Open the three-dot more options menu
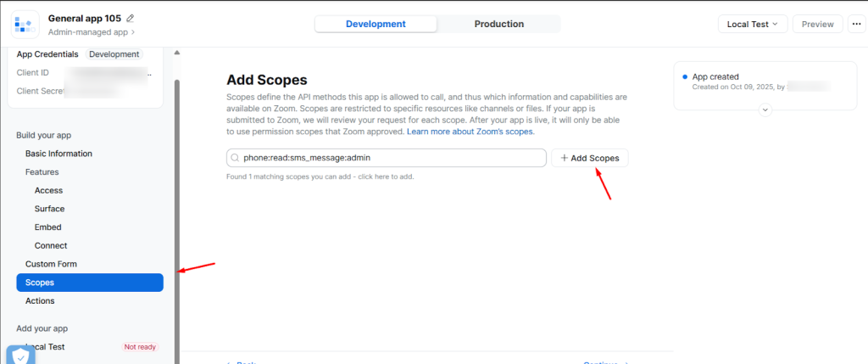This screenshot has height=364, width=868. point(857,24)
